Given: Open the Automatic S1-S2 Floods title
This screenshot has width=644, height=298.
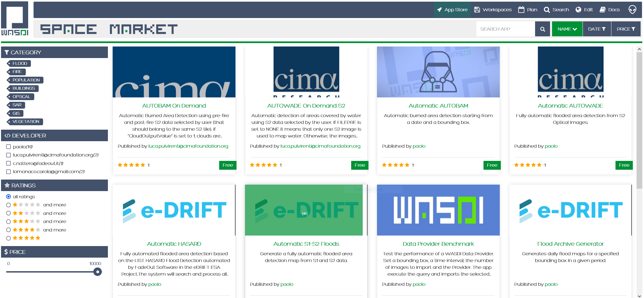Looking at the screenshot, I should [x=306, y=244].
